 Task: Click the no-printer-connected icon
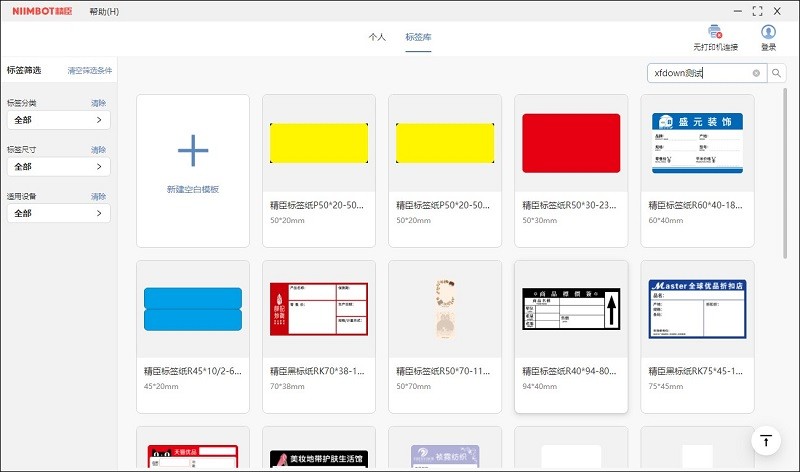tap(715, 32)
